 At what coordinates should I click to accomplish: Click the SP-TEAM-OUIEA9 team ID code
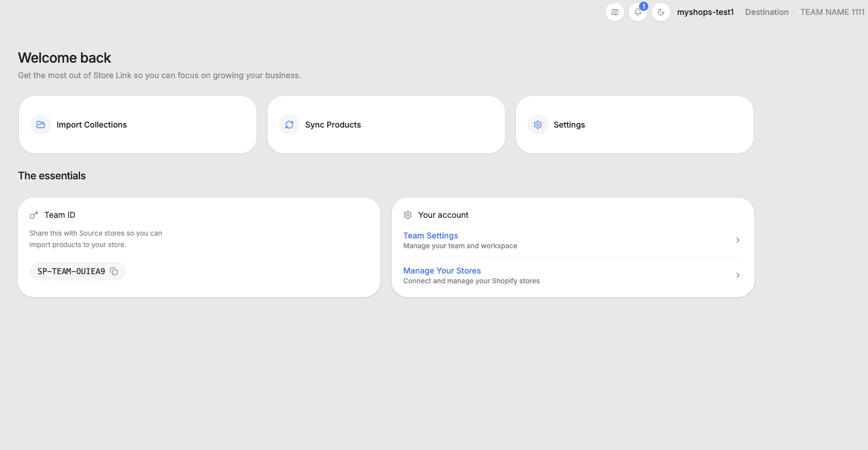pyautogui.click(x=71, y=271)
